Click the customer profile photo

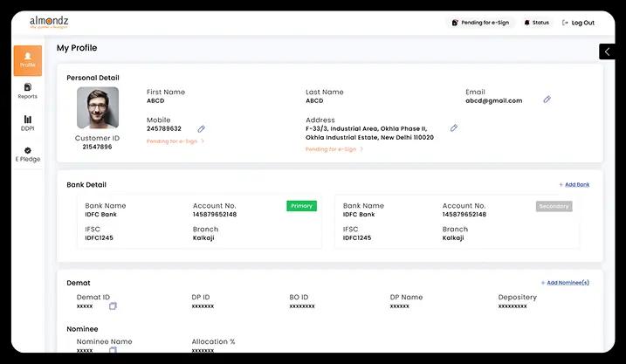tap(98, 108)
